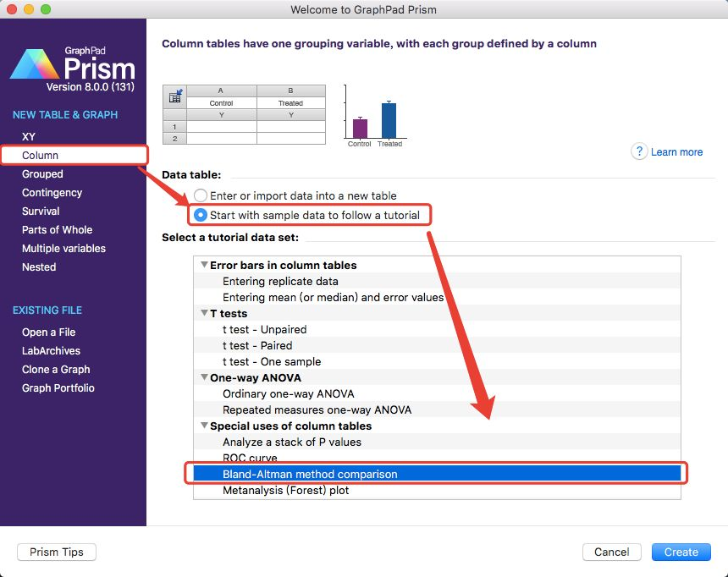This screenshot has height=577, width=728.
Task: Select 'ROC curve' tutorial data set
Action: 437,459
